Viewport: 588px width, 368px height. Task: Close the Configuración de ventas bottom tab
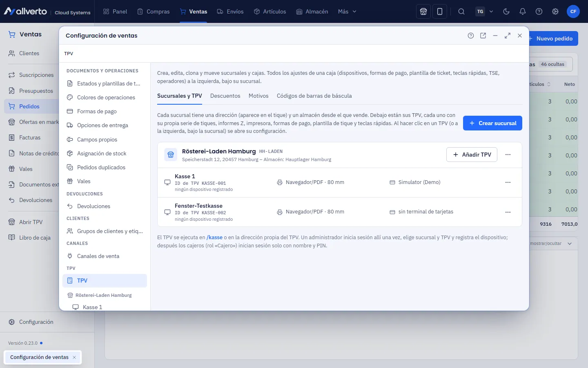tap(74, 357)
